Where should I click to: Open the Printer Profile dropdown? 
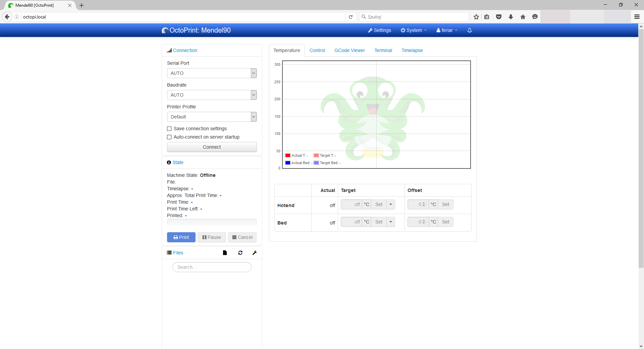212,117
